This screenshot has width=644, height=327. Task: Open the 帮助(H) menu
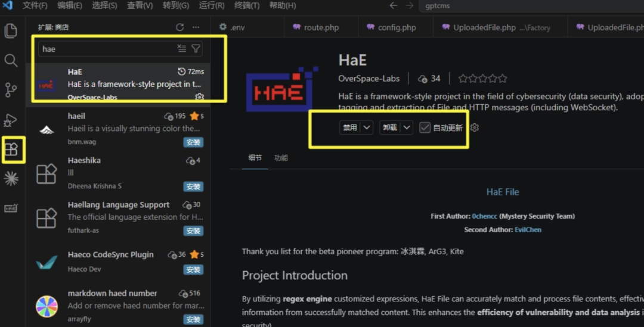pyautogui.click(x=283, y=5)
